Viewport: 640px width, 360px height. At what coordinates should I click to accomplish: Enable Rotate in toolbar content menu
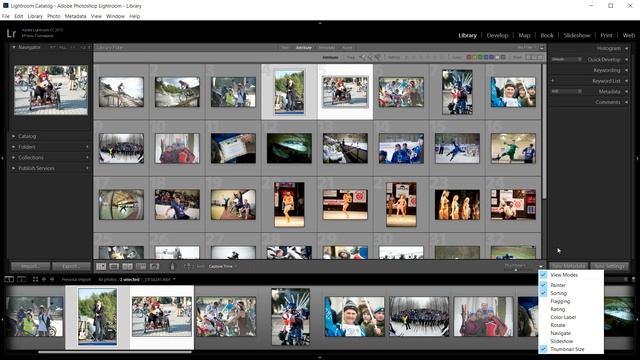click(558, 325)
